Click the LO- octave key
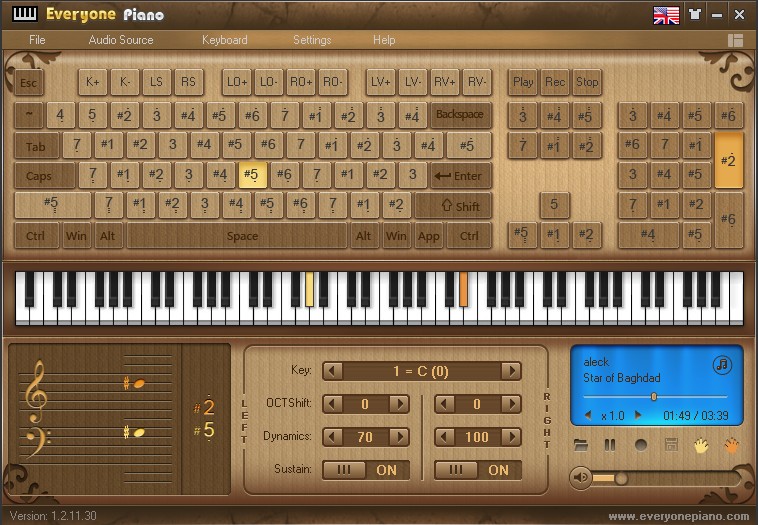This screenshot has height=525, width=758. coord(269,82)
